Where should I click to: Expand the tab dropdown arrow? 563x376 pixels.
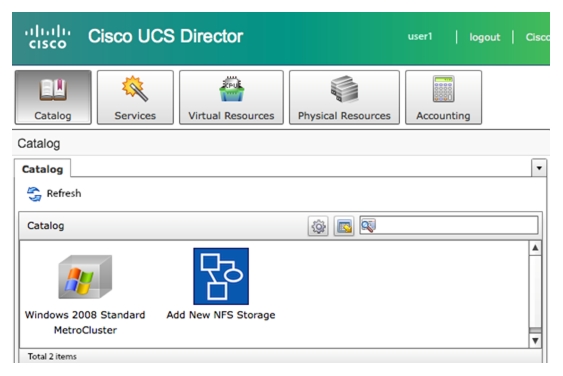coord(539,168)
